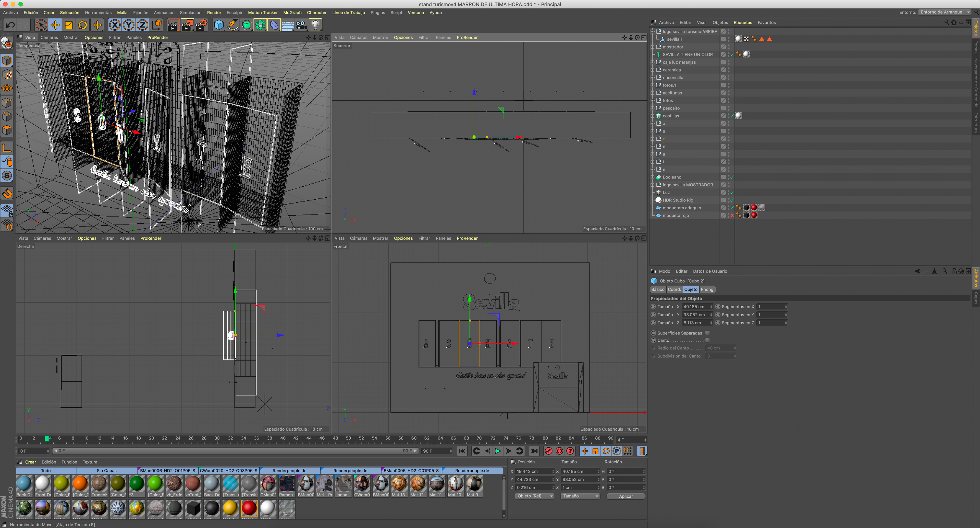Open the Entorno de Arranque dropdown

[x=945, y=12]
